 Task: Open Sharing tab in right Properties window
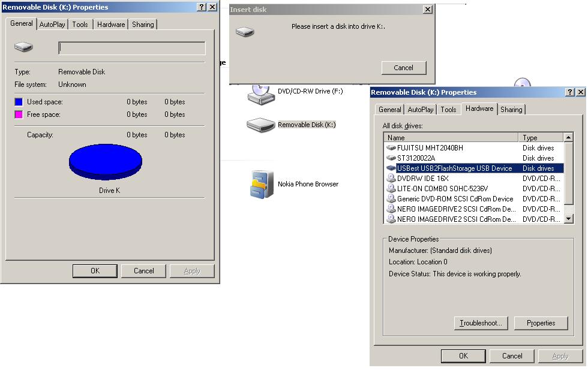(511, 110)
